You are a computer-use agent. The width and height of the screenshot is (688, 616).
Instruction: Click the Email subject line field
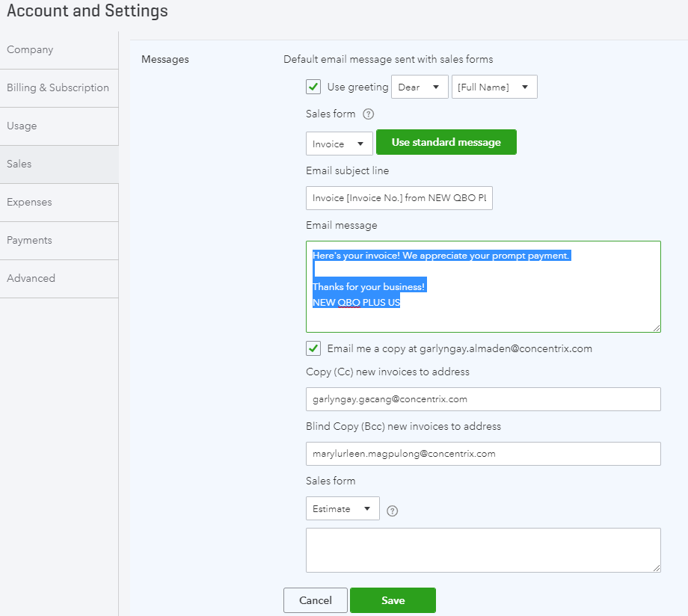[399, 198]
